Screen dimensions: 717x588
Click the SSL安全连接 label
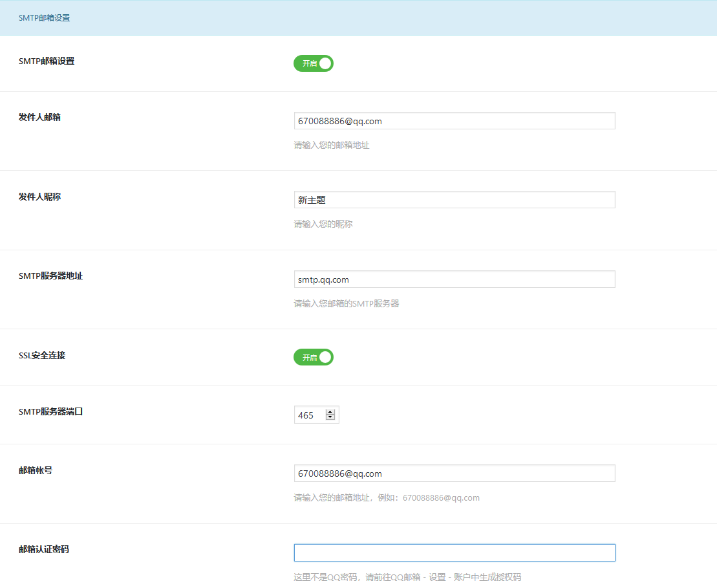[x=42, y=355]
